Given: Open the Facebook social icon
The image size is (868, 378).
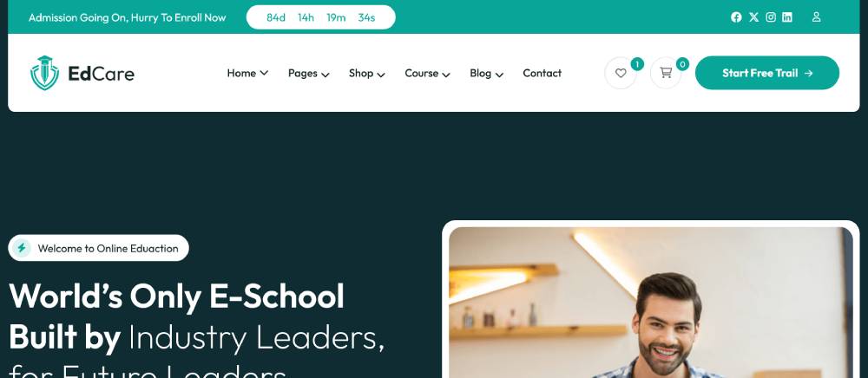Looking at the screenshot, I should 736,17.
